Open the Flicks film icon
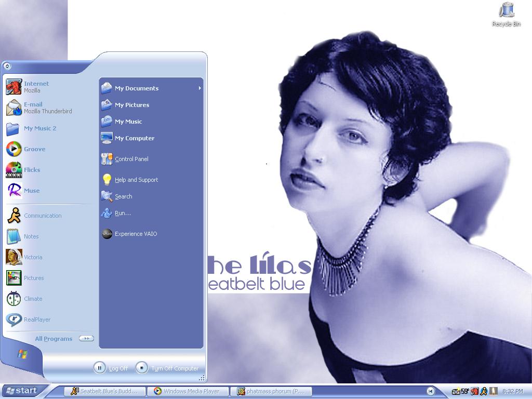The width and height of the screenshot is (532, 399). tap(14, 170)
